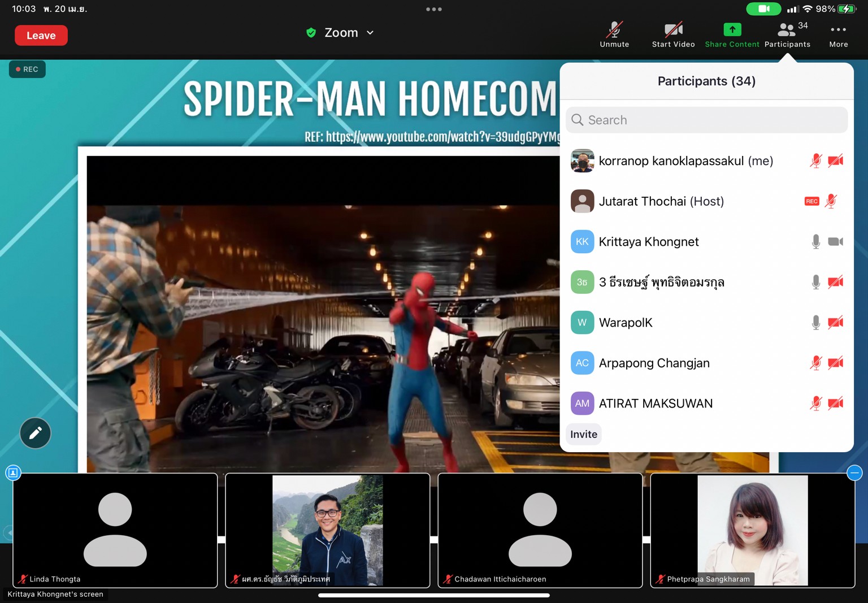Open the More options menu
The width and height of the screenshot is (868, 603).
click(838, 34)
